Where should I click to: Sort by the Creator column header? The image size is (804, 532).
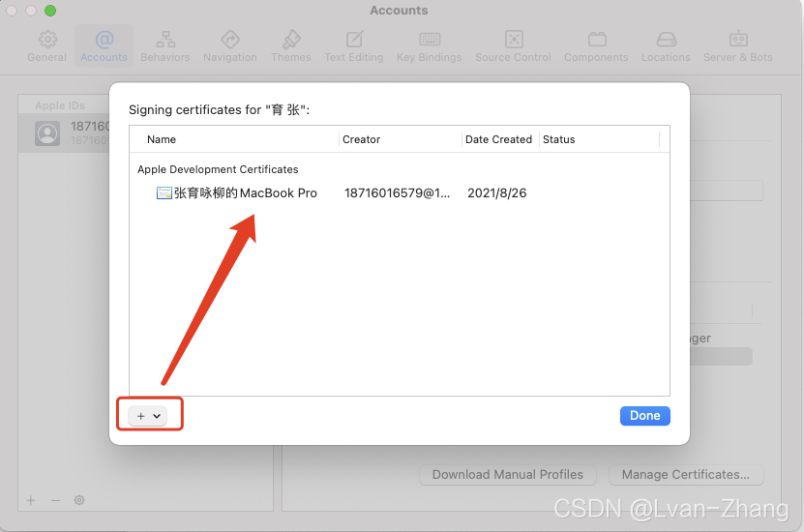coord(362,139)
